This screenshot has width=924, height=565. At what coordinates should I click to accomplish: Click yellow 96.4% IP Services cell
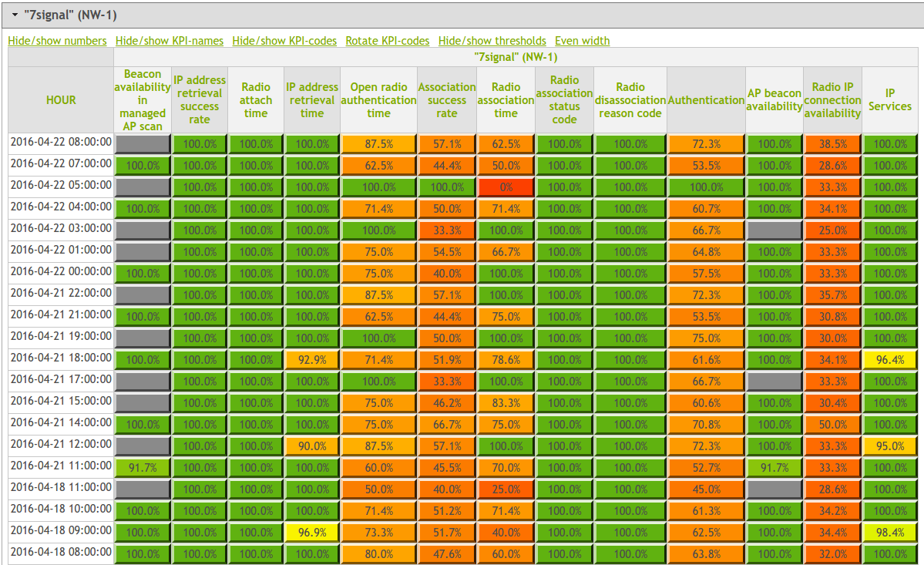[x=890, y=360]
